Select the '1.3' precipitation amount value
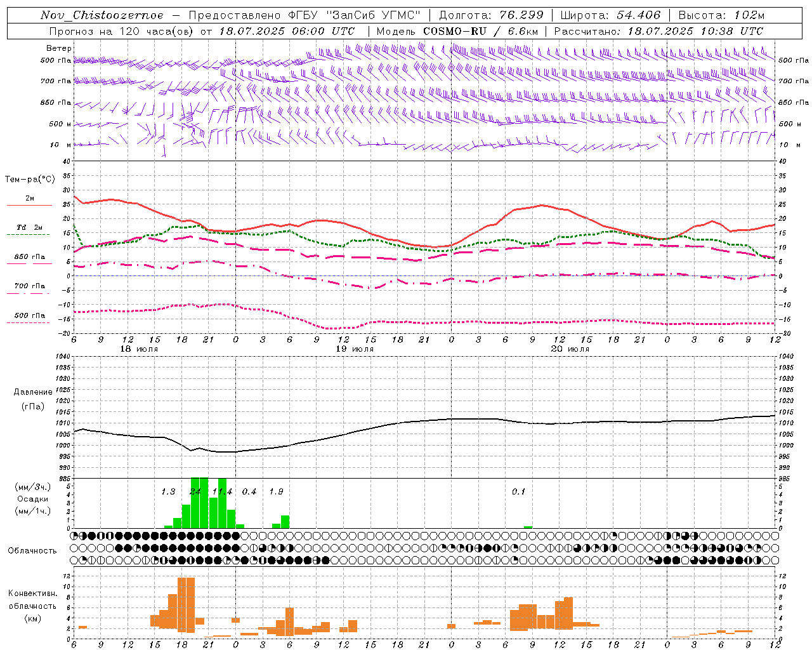This screenshot has height=650, width=812. tap(168, 491)
